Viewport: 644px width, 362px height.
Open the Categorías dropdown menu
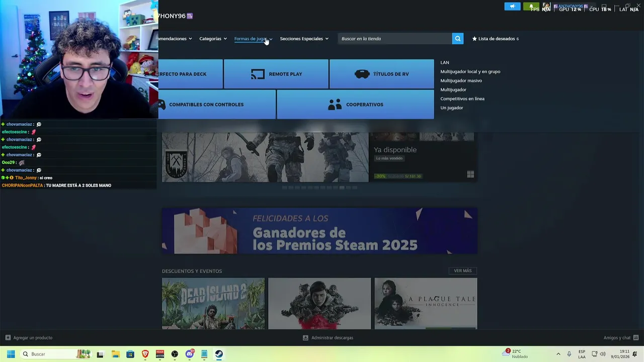click(213, 39)
